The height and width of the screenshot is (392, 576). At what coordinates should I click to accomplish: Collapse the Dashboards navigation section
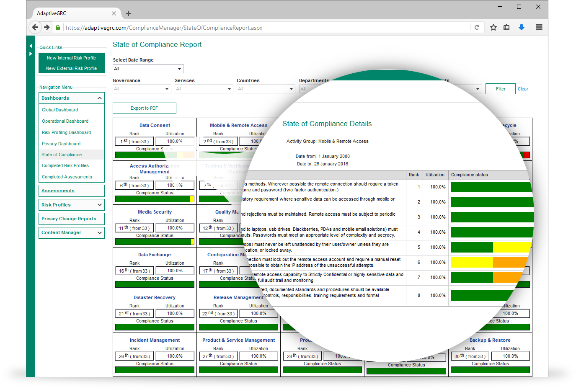99,98
